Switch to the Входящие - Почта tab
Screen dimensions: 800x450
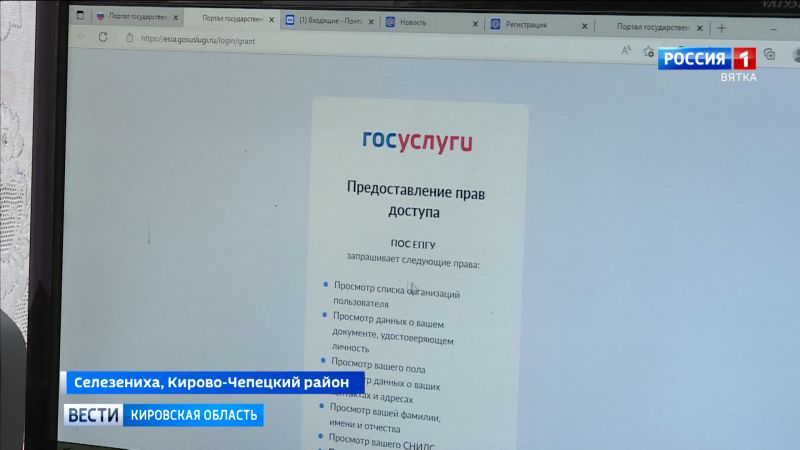tap(325, 21)
